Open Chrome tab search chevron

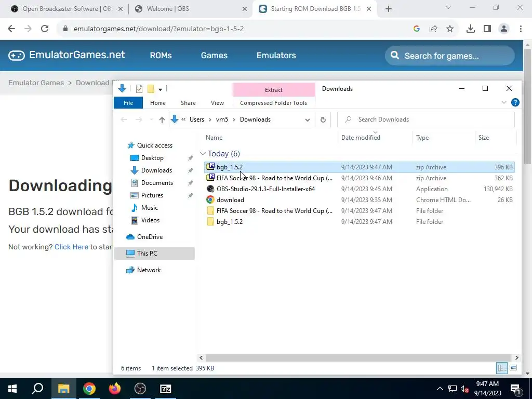click(x=448, y=7)
